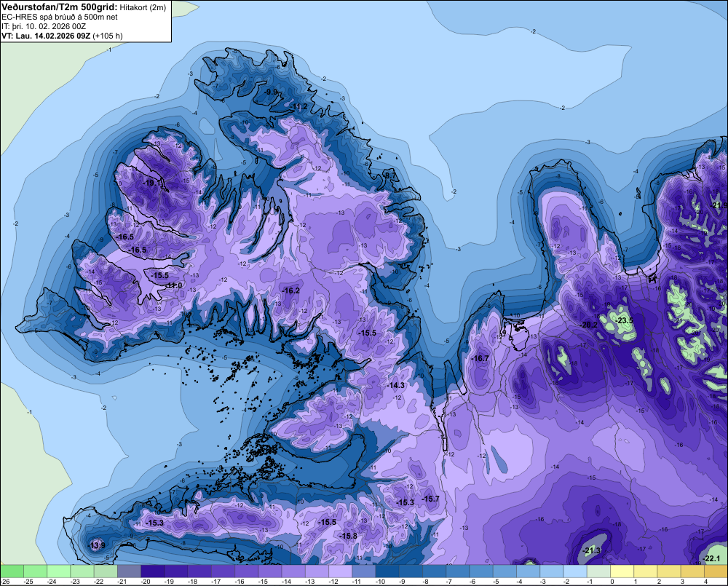Pick the dark blue swatch above -10
This screenshot has height=586, width=728.
click(387, 571)
